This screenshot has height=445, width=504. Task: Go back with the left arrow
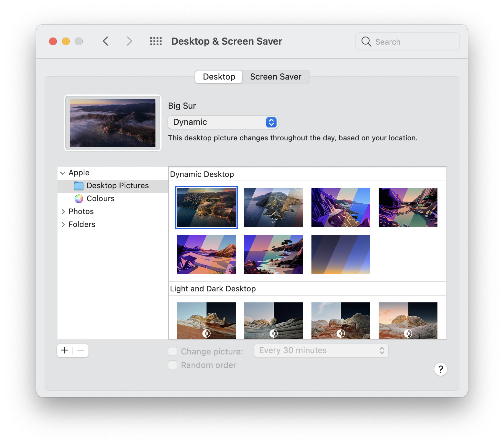pos(105,41)
